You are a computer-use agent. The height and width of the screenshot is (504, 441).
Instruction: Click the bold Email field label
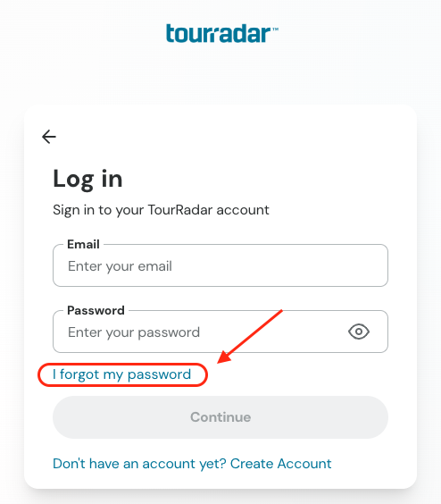[83, 244]
